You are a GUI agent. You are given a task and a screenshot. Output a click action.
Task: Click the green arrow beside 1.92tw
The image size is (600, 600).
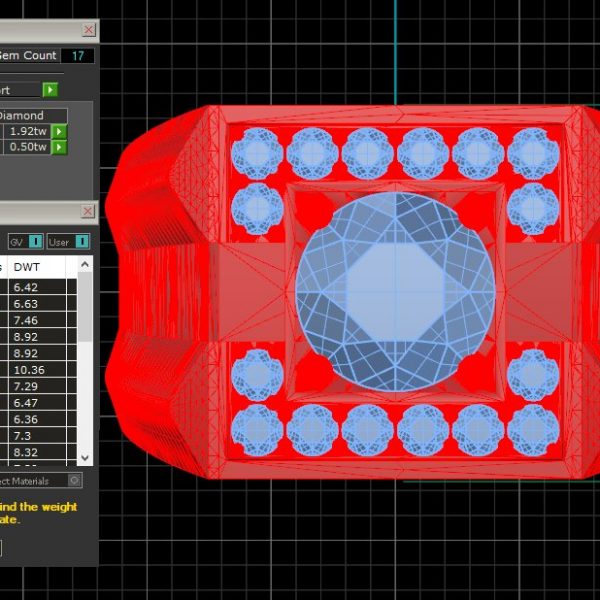[x=59, y=131]
